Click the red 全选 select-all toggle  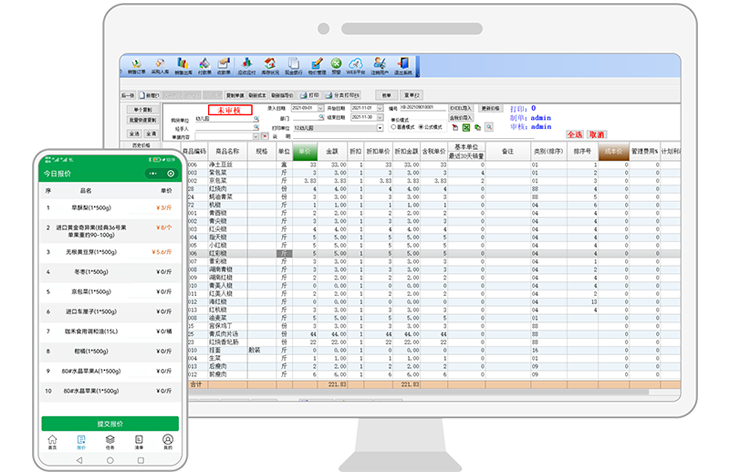point(574,133)
